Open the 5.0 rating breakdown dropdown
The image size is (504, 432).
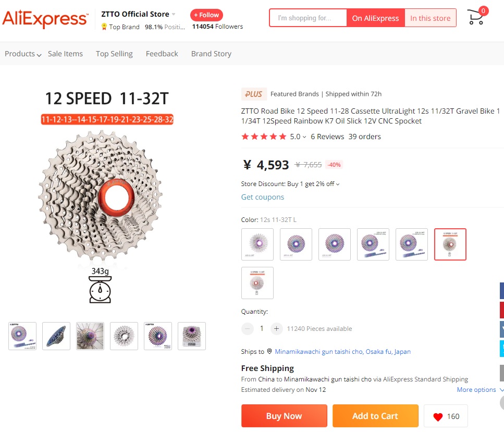click(x=303, y=136)
